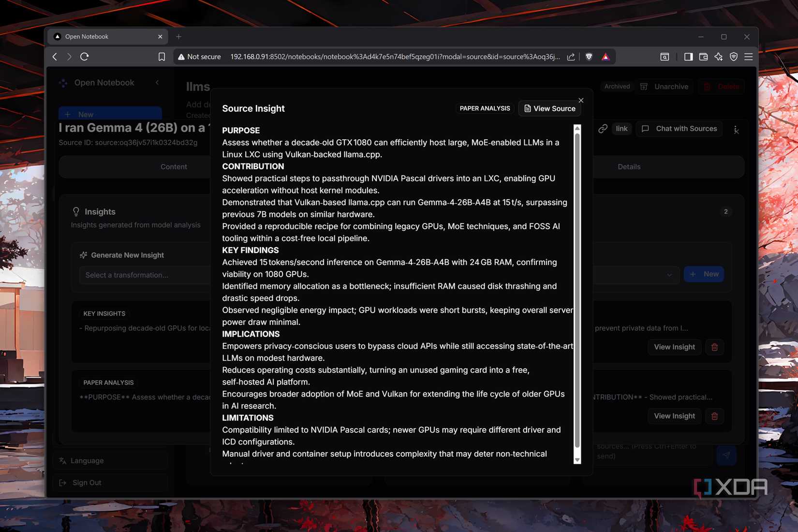Reload the current page
The image size is (798, 532).
85,57
